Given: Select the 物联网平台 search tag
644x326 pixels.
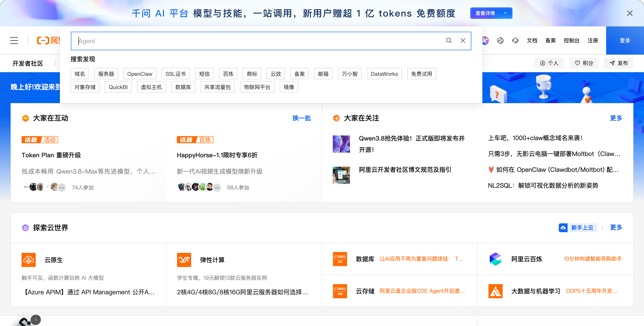Looking at the screenshot, I should click(x=257, y=87).
